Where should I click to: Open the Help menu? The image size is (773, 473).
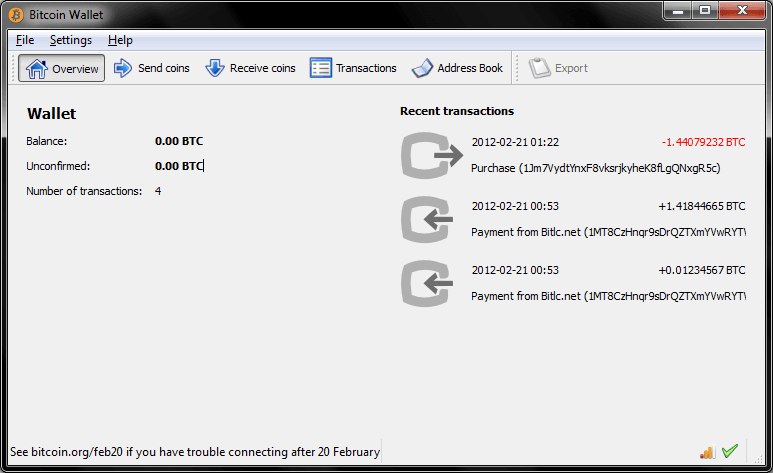pos(120,40)
